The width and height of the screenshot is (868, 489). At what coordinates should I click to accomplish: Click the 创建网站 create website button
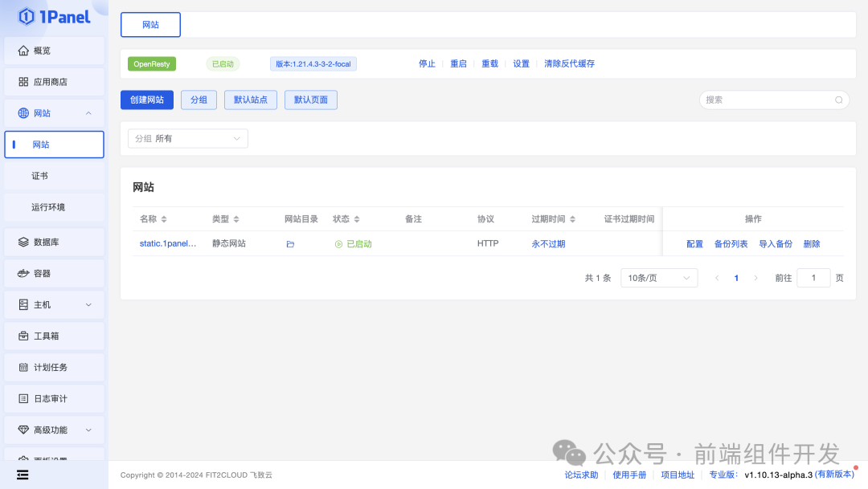(147, 100)
